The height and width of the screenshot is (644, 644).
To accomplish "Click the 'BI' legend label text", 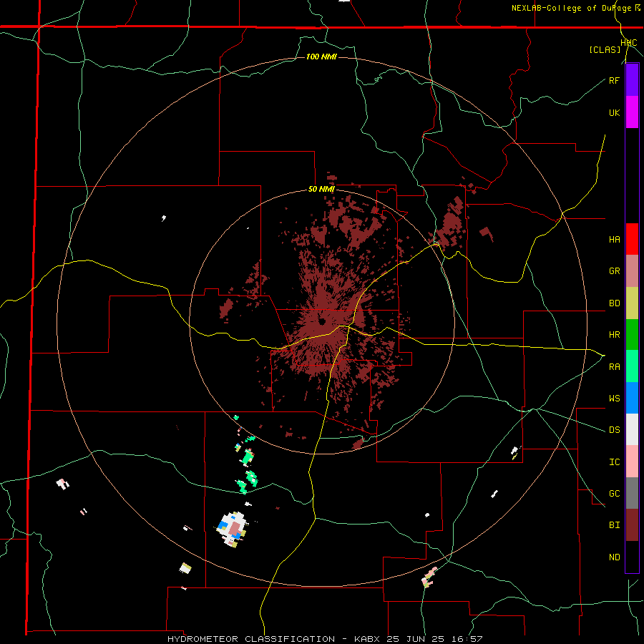I will [614, 525].
